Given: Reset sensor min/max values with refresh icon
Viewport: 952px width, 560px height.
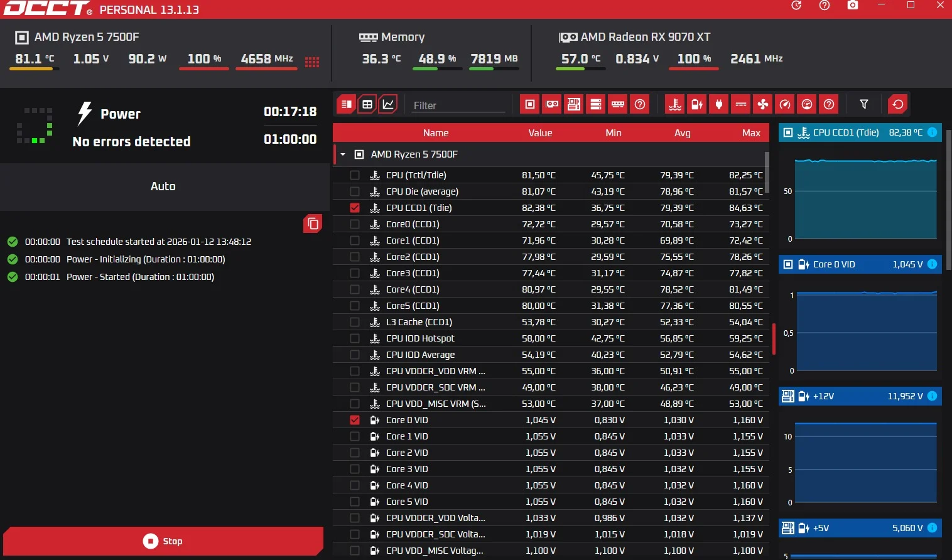Looking at the screenshot, I should click(898, 104).
